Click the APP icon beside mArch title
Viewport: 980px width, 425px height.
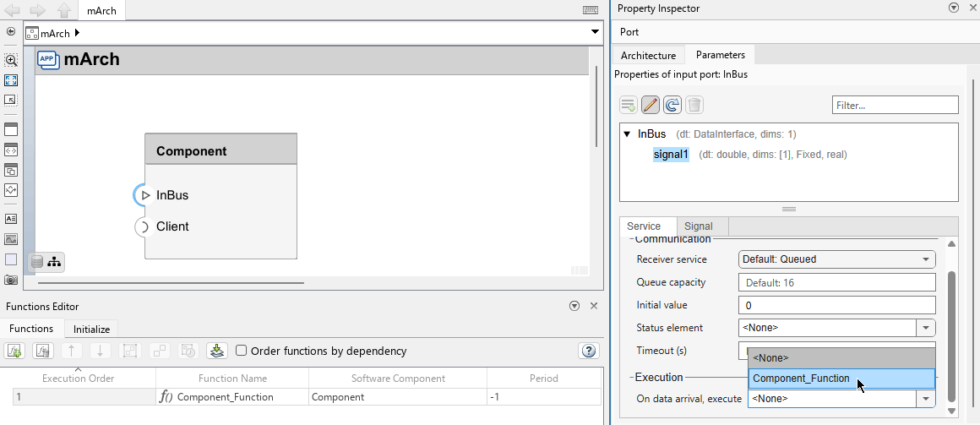pyautogui.click(x=49, y=59)
